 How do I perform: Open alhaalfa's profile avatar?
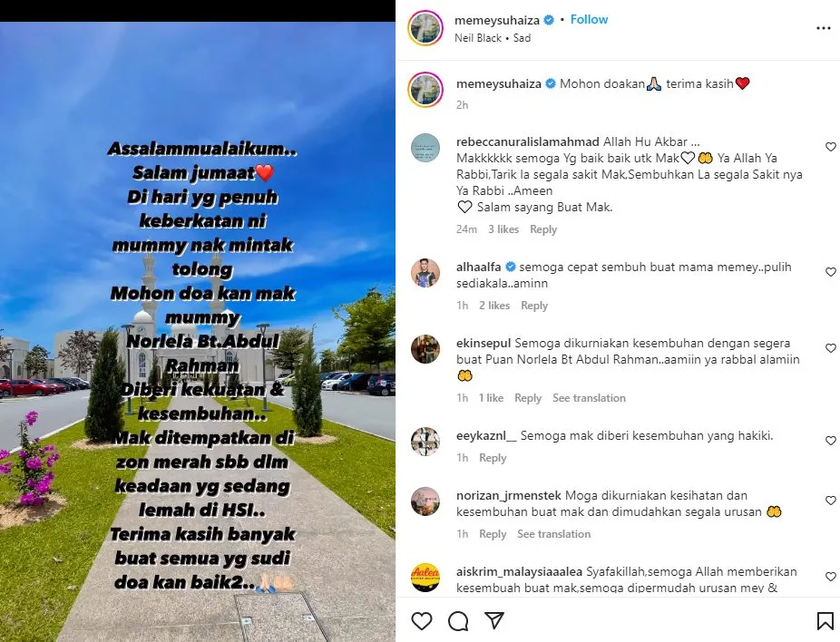pyautogui.click(x=425, y=273)
